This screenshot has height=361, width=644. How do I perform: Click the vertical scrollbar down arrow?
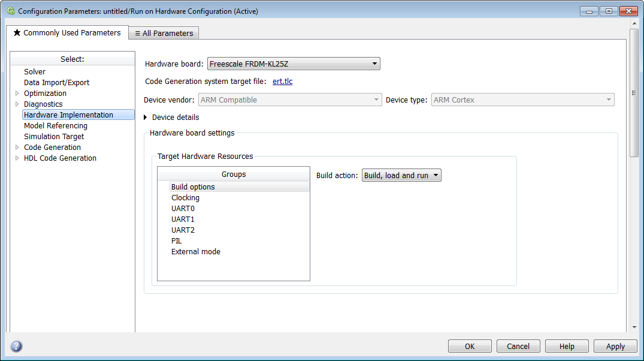634,327
